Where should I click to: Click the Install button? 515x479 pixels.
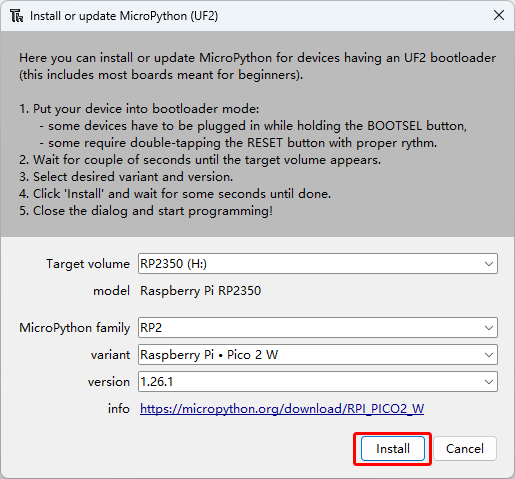(393, 449)
